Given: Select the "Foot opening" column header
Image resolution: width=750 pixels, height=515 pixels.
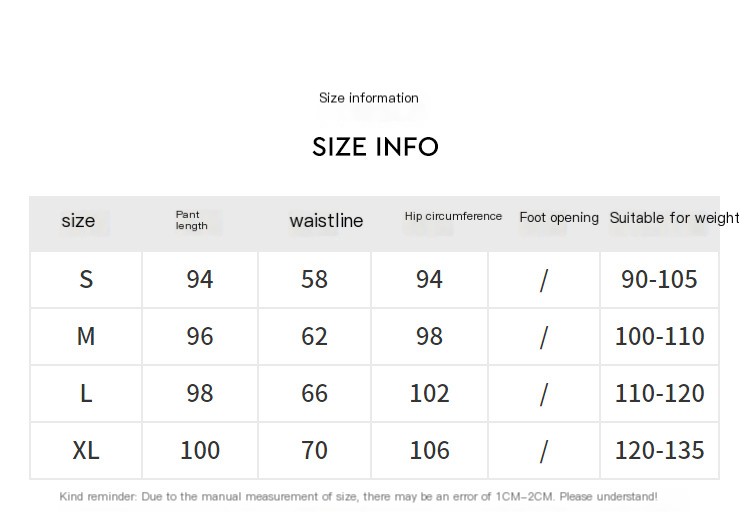Looking at the screenshot, I should point(559,217).
